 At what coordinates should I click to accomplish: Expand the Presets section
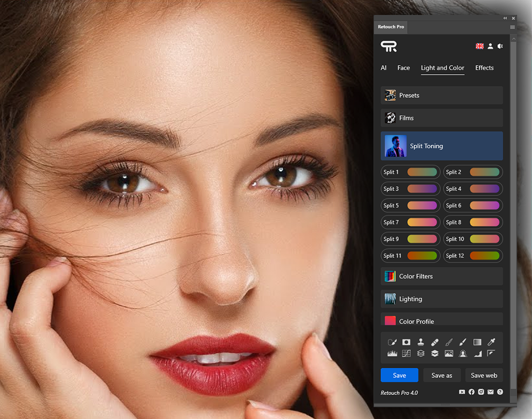click(441, 96)
